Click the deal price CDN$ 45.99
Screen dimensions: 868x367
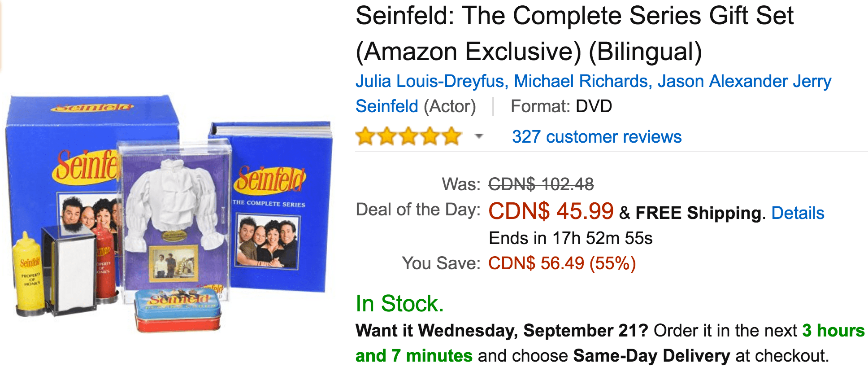click(551, 211)
